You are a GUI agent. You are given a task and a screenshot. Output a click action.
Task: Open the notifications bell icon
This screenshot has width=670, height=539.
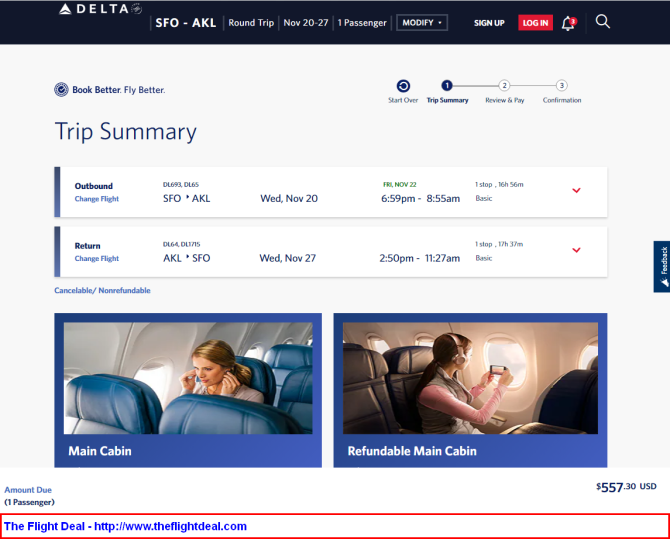pyautogui.click(x=569, y=23)
